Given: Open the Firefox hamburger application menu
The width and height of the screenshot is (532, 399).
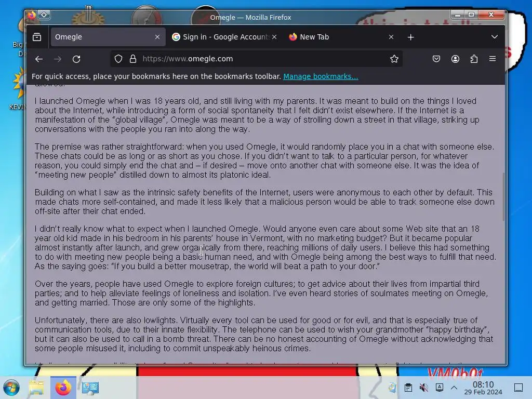Looking at the screenshot, I should pyautogui.click(x=493, y=59).
